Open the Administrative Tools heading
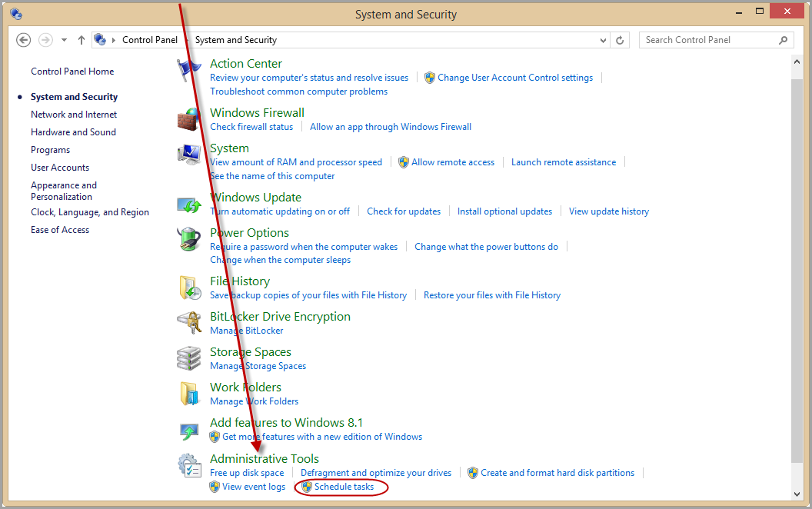 [x=264, y=459]
